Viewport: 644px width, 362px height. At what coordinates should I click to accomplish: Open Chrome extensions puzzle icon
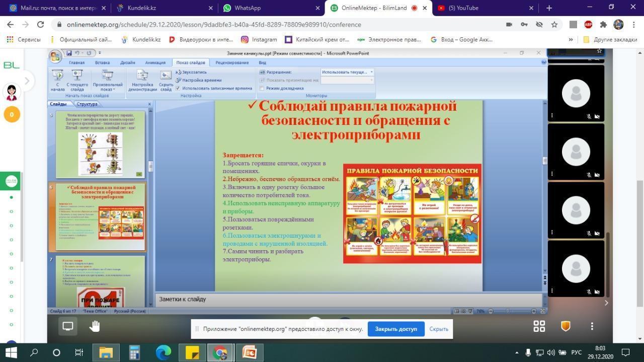pyautogui.click(x=603, y=25)
